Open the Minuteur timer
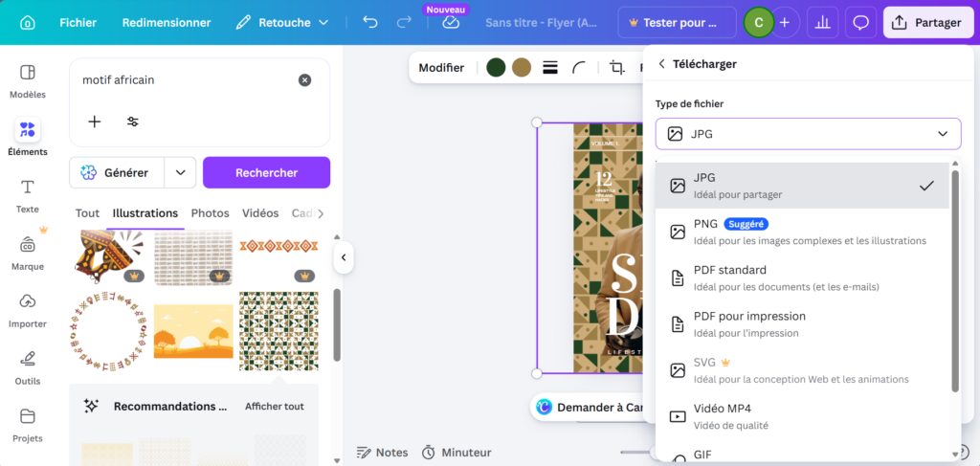This screenshot has height=466, width=980. point(457,453)
